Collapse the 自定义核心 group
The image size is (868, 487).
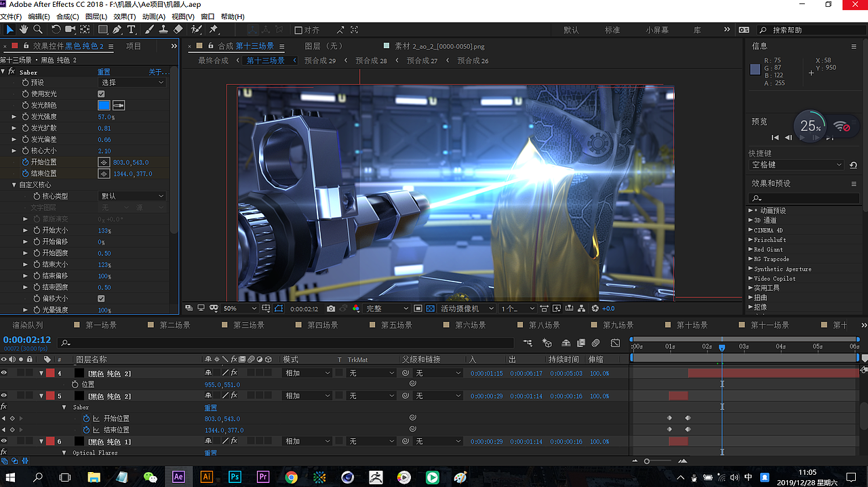pos(14,184)
